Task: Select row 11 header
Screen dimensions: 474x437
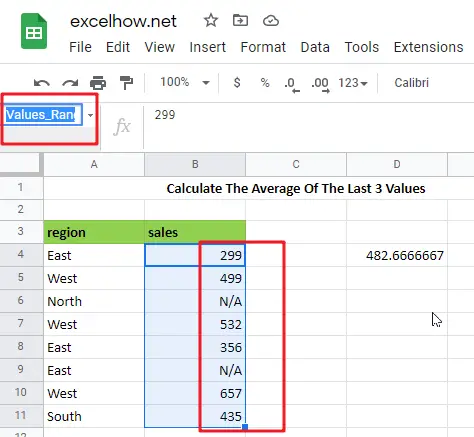Action: coord(21,416)
